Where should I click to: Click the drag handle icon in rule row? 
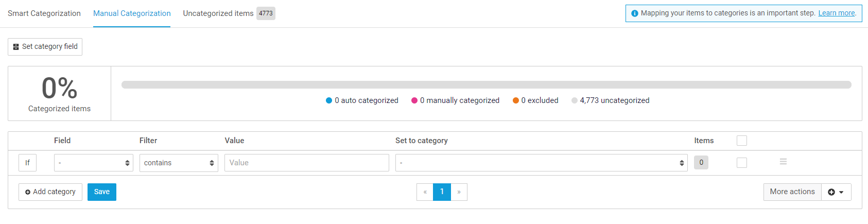tap(783, 162)
